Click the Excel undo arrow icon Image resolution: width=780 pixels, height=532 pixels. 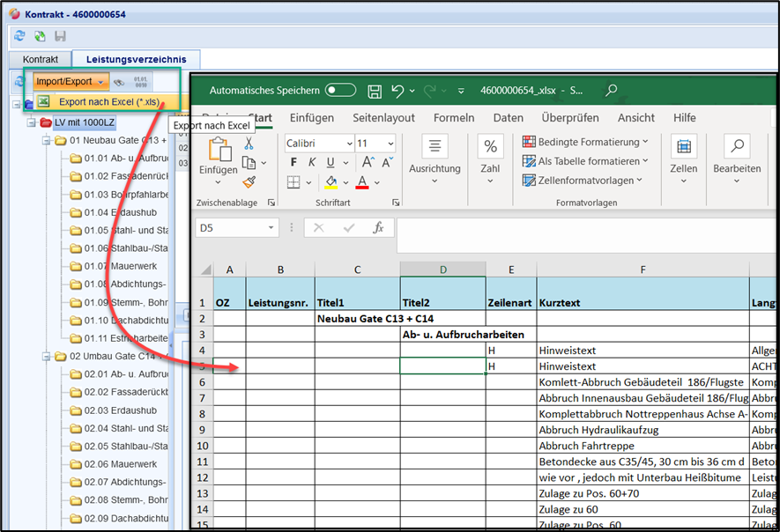coord(397,91)
